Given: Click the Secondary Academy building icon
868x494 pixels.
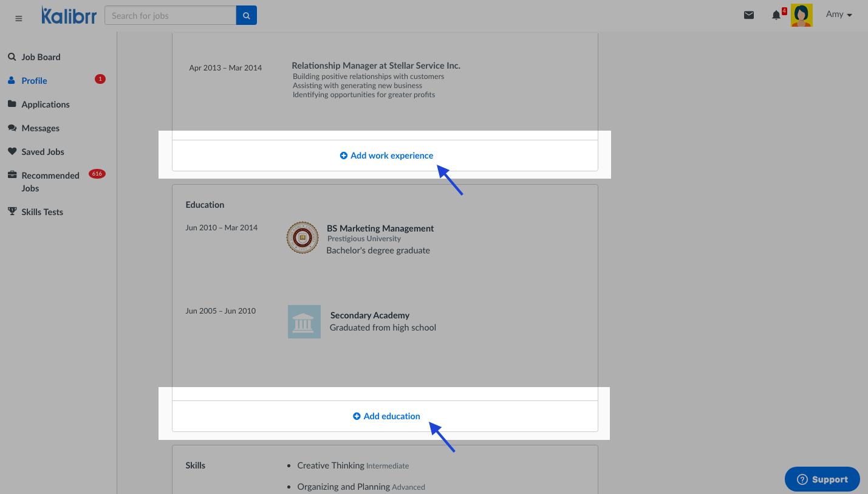Looking at the screenshot, I should [304, 321].
